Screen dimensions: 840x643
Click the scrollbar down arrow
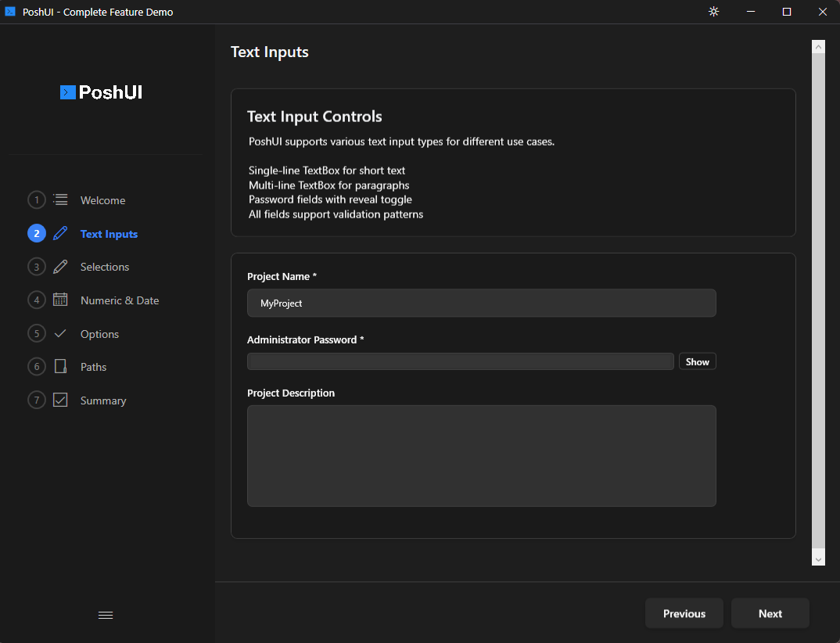tap(818, 559)
